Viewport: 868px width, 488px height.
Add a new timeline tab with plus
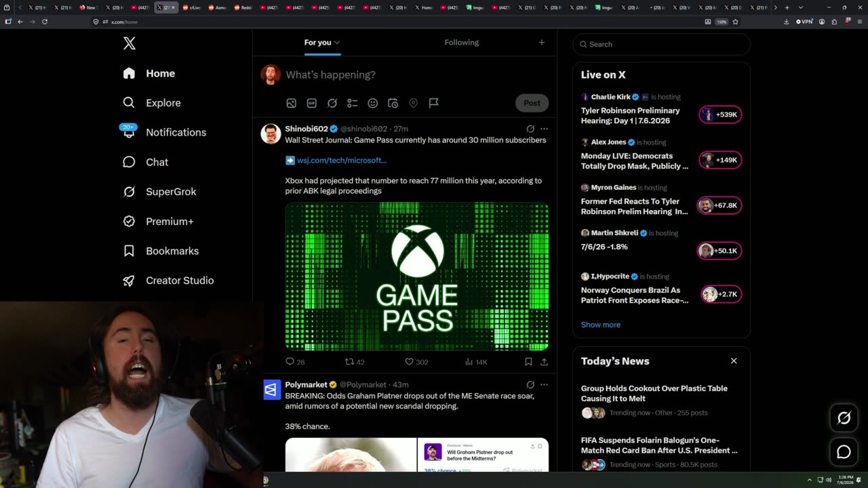point(541,42)
